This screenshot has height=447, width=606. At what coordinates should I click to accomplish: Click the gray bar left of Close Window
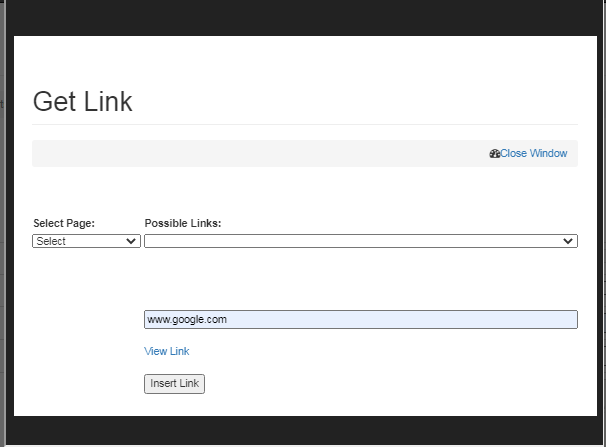point(250,154)
